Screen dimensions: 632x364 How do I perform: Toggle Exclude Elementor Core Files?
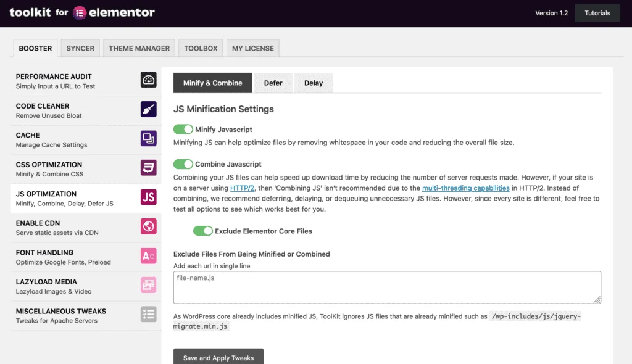(x=204, y=231)
